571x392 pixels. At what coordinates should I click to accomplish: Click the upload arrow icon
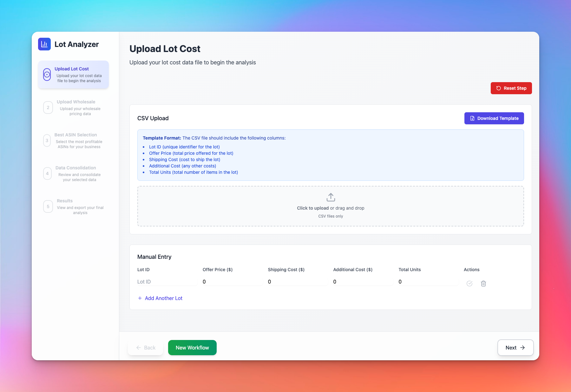pyautogui.click(x=331, y=197)
